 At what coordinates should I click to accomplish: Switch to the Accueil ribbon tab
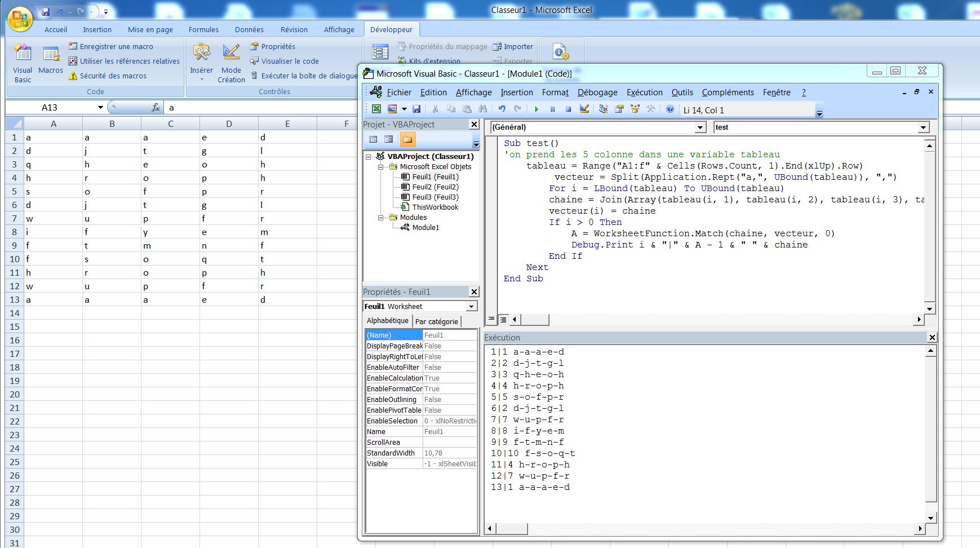point(56,29)
